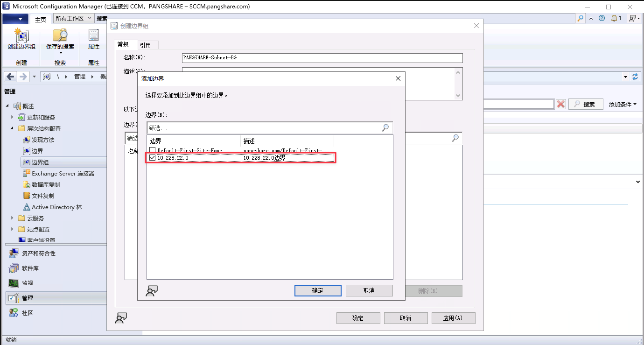Click the feedback icon in title ribbon
Viewport: 644px width, 345px height.
[x=633, y=18]
